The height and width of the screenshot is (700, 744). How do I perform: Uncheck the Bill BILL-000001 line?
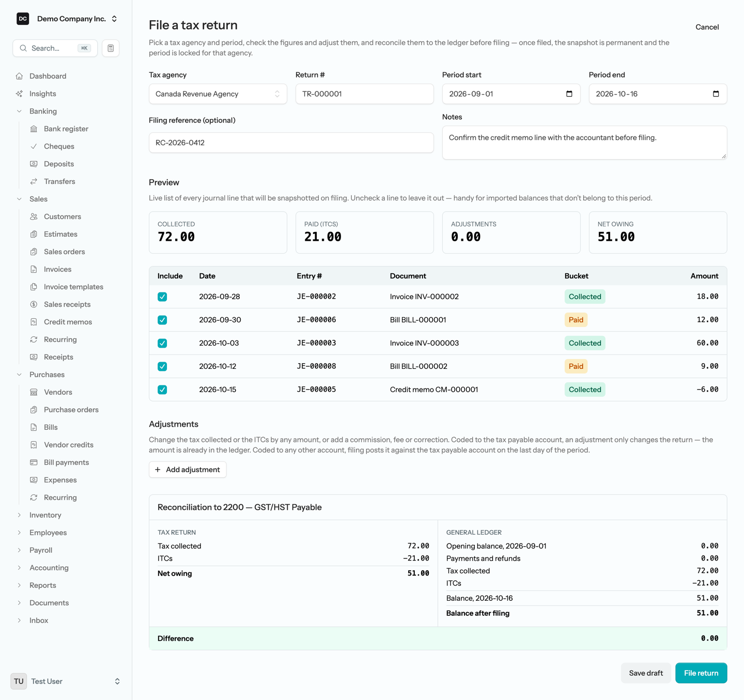pos(162,320)
